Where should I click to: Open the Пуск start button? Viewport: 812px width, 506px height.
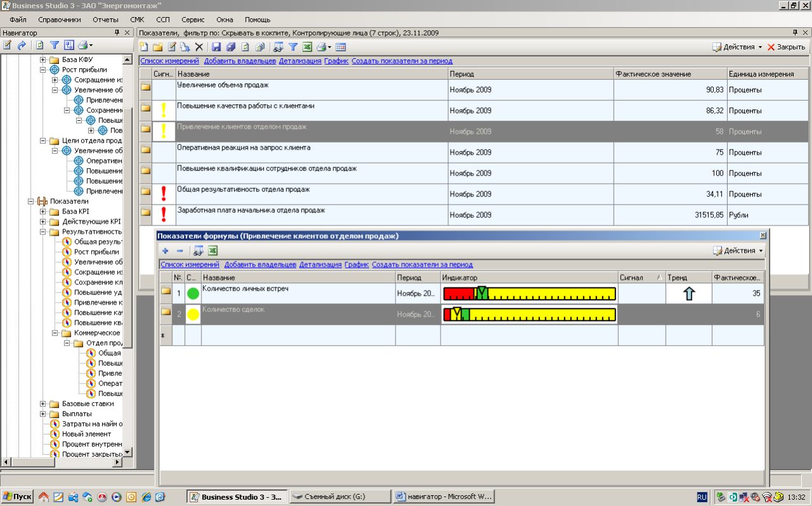pyautogui.click(x=17, y=497)
